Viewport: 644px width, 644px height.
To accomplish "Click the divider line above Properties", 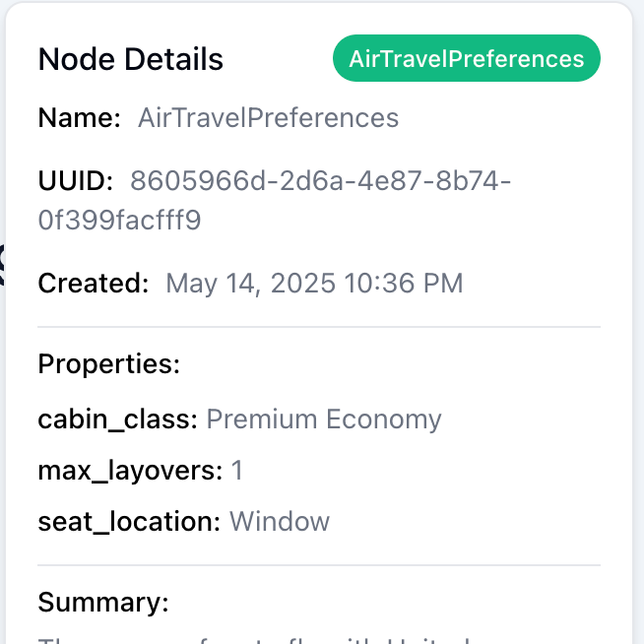I will 319,326.
